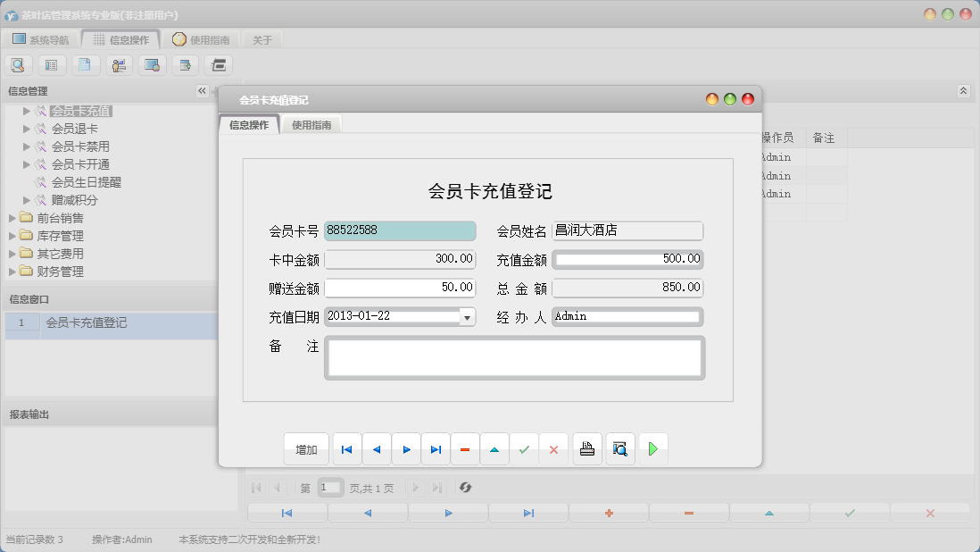Open the report list icon in the toolbar

52,64
